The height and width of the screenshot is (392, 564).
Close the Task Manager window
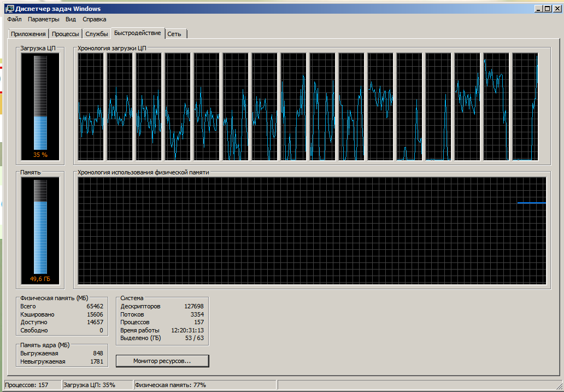click(x=558, y=9)
